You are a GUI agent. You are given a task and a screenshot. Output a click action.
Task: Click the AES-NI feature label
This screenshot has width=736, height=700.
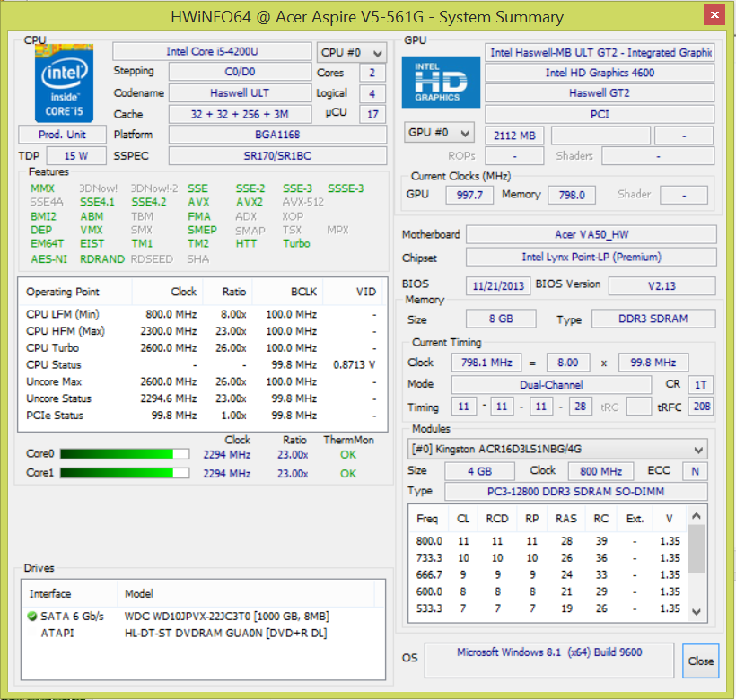(48, 259)
